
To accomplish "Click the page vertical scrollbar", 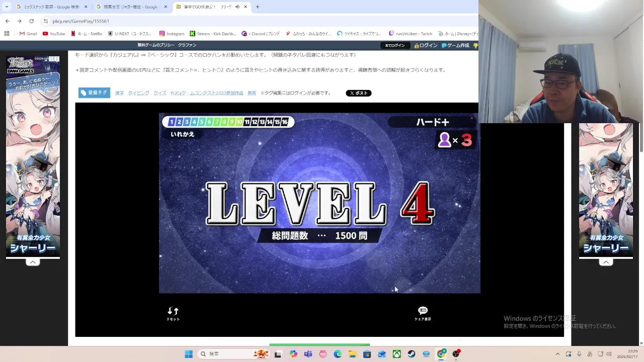I will pyautogui.click(x=641, y=137).
